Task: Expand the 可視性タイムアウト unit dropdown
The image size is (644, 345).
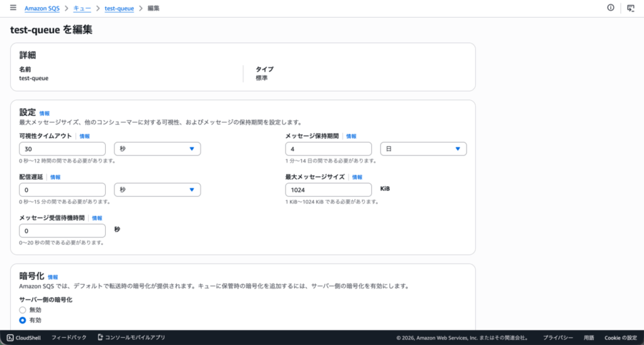Action: coord(157,149)
